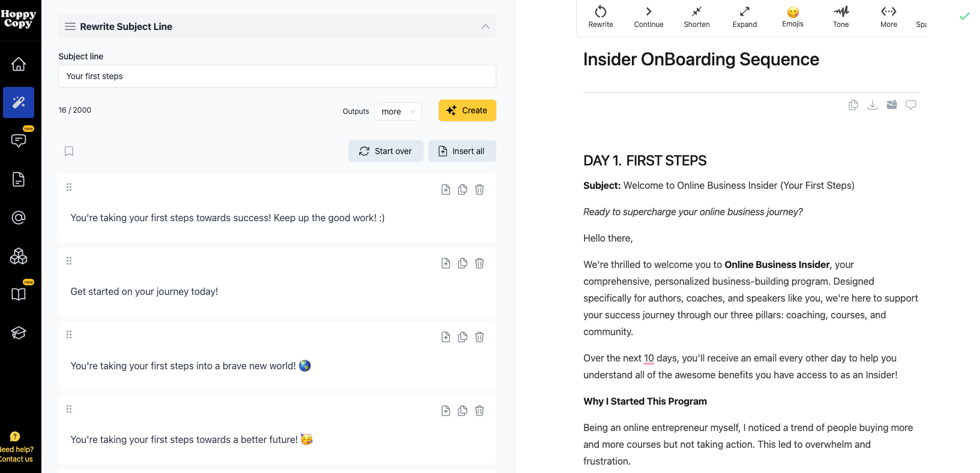Click the green checkmark saved indicator

[x=964, y=16]
